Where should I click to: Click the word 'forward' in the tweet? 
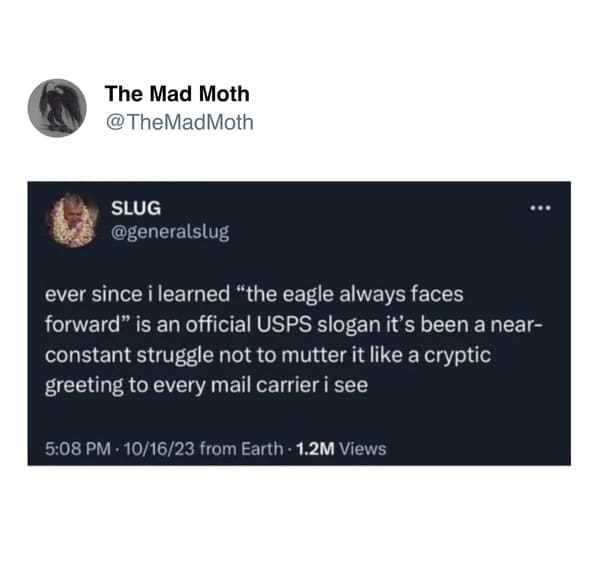point(82,325)
